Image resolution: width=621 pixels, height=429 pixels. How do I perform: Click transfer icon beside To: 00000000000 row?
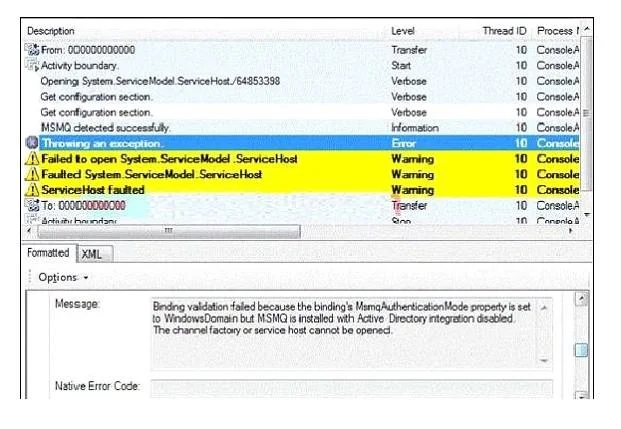[32, 205]
